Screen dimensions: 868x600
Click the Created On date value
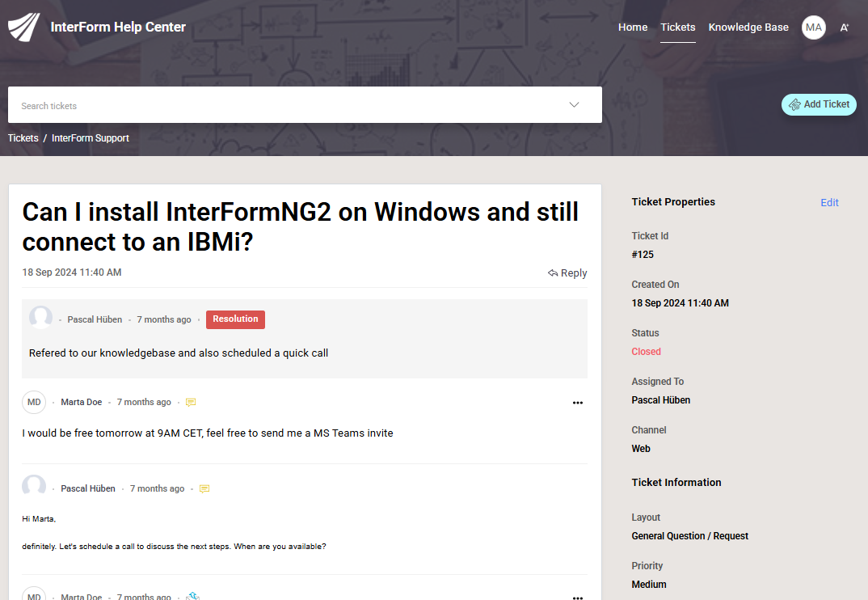pos(680,303)
